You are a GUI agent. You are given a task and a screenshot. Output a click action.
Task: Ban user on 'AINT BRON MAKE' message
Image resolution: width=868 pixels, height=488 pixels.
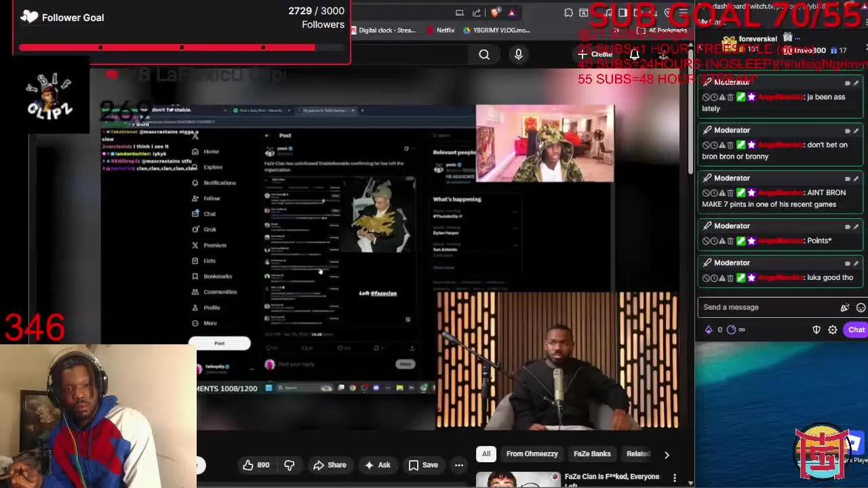pos(706,193)
